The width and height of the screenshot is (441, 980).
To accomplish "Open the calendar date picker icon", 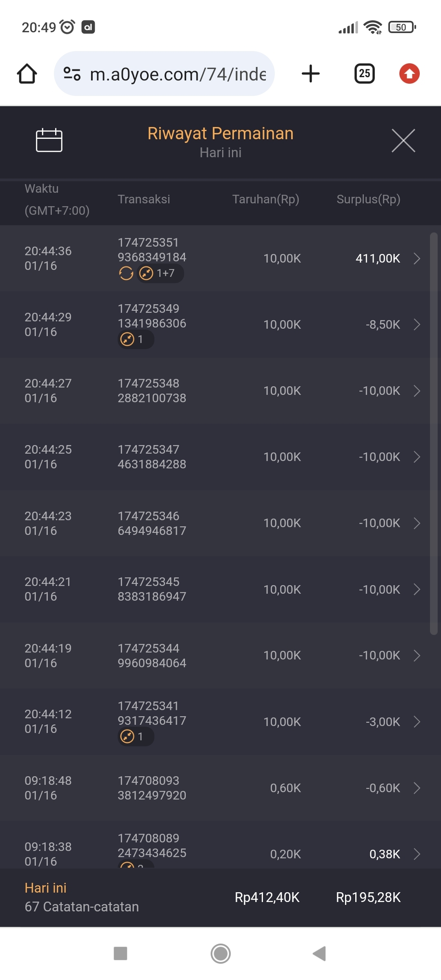I will (49, 140).
